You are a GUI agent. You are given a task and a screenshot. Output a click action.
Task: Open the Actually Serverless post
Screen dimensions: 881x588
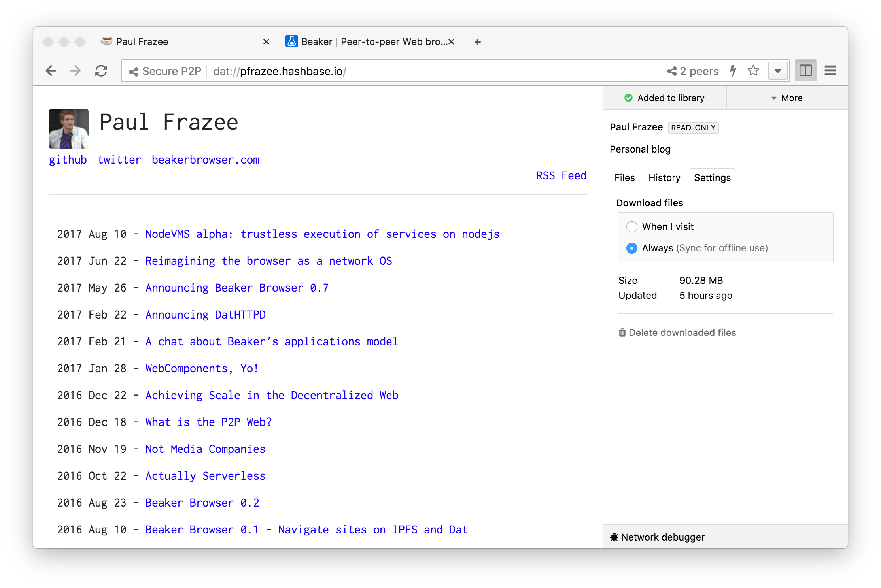click(x=206, y=476)
